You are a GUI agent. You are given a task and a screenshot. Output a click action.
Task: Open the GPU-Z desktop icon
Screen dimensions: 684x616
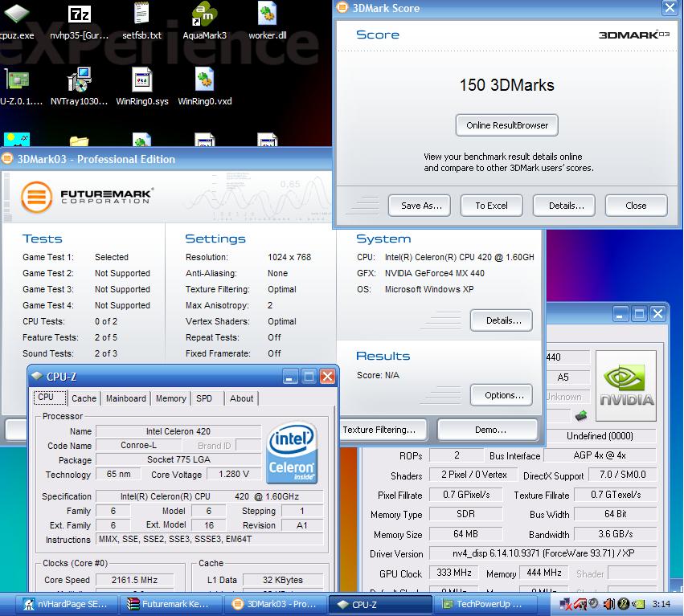(x=17, y=80)
